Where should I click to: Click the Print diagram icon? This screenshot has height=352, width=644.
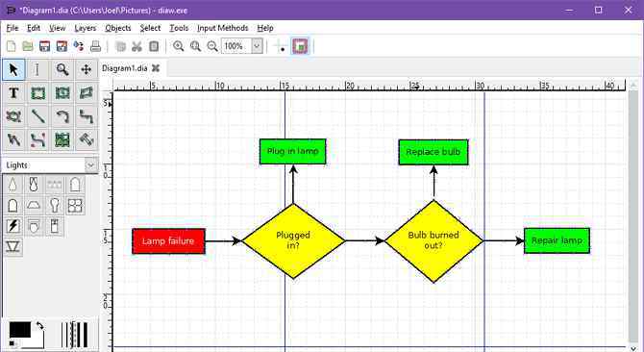coord(95,46)
